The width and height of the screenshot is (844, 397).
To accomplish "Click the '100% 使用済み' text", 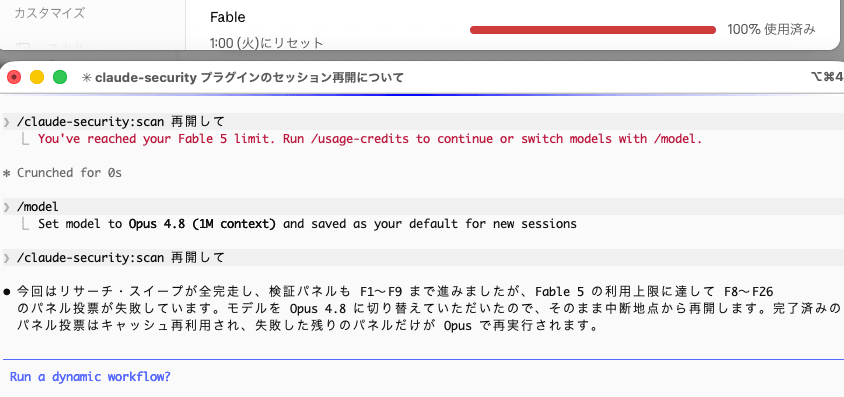I will pos(771,30).
